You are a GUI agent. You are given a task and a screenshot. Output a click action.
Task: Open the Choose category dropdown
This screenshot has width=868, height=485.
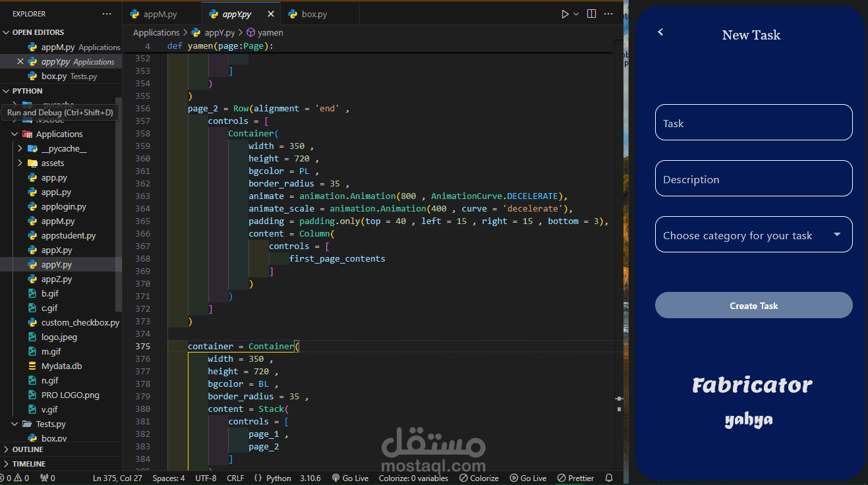point(754,235)
